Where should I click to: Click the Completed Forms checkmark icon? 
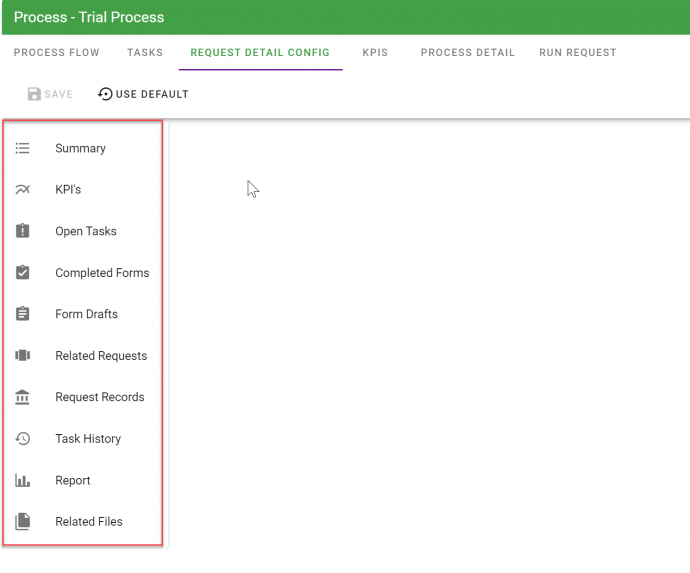[x=23, y=273]
